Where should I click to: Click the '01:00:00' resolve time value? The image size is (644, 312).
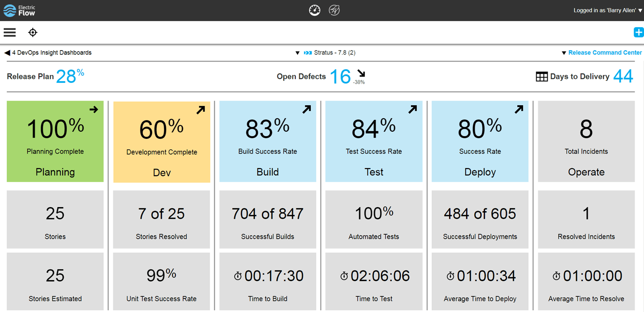tap(593, 276)
